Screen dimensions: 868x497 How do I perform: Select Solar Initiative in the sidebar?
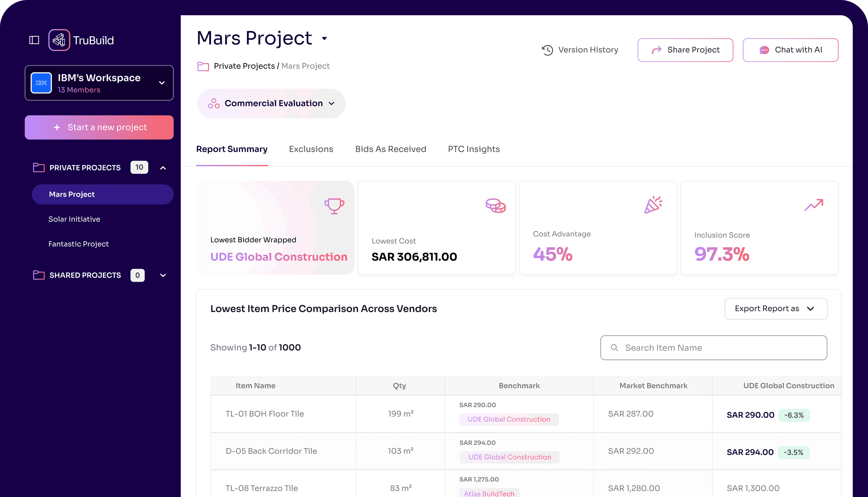pyautogui.click(x=74, y=219)
